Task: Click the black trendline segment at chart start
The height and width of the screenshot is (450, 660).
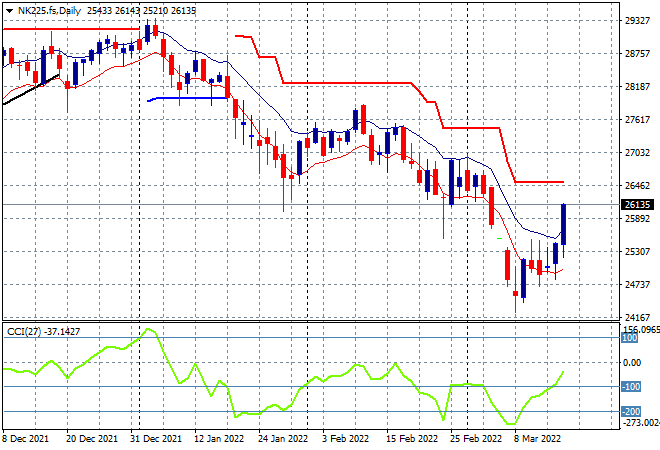Action: (x=31, y=89)
